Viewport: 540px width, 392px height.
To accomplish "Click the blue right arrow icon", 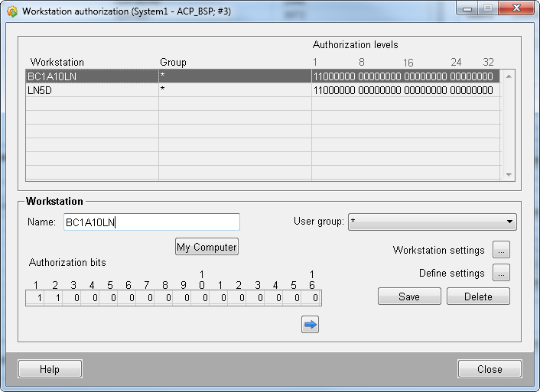I will coord(310,325).
